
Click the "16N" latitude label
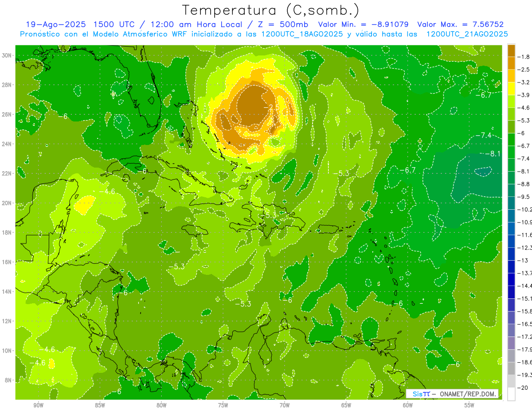(8, 262)
